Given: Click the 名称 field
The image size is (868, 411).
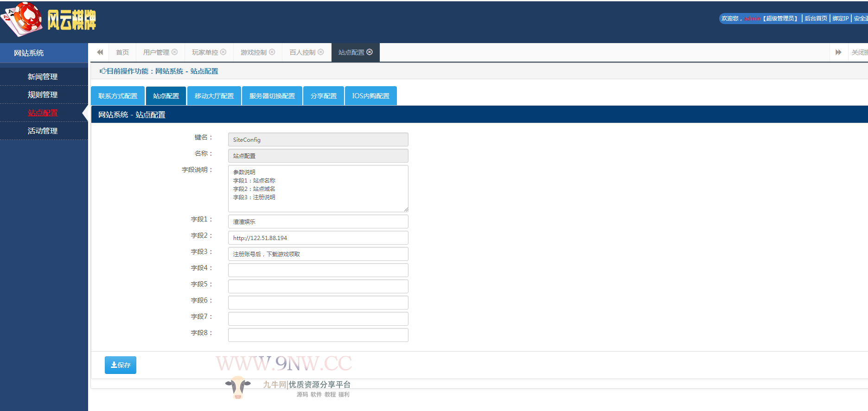Looking at the screenshot, I should [x=318, y=156].
